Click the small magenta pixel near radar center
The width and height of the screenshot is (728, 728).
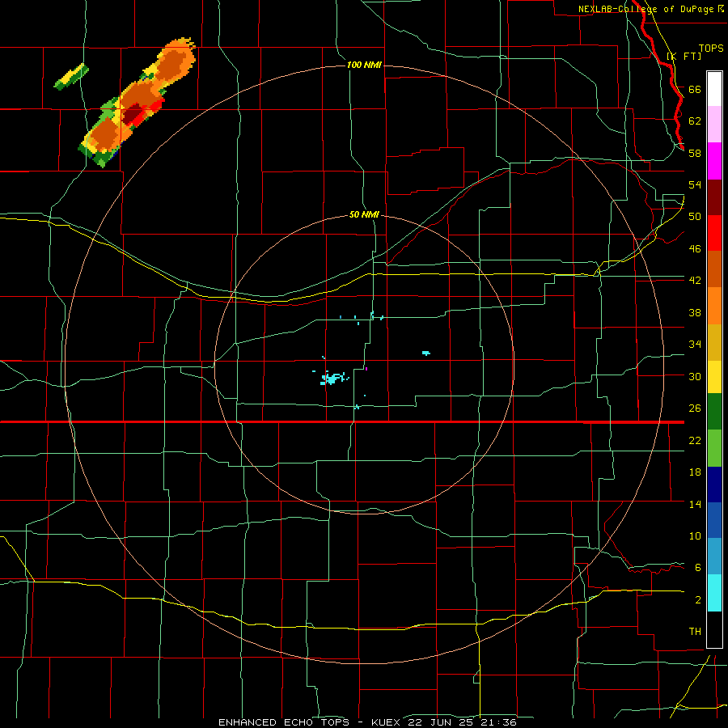tap(366, 369)
